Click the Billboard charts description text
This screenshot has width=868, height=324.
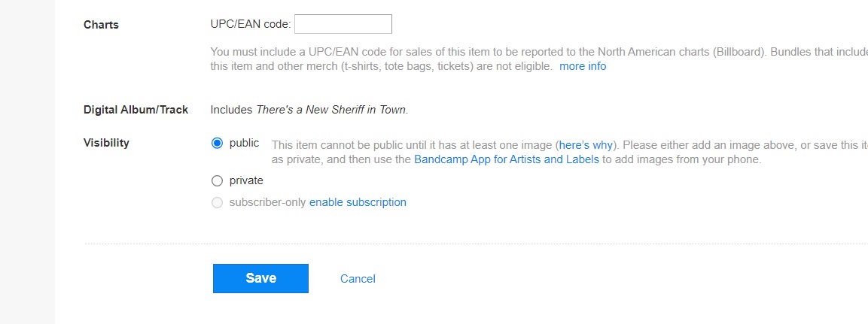(539, 59)
